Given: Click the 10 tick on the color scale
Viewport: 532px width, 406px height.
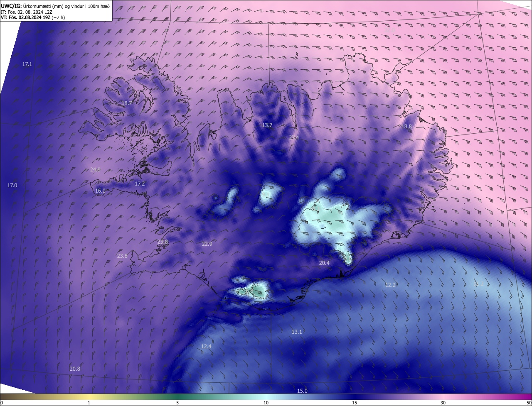Looking at the screenshot, I should tap(266, 403).
